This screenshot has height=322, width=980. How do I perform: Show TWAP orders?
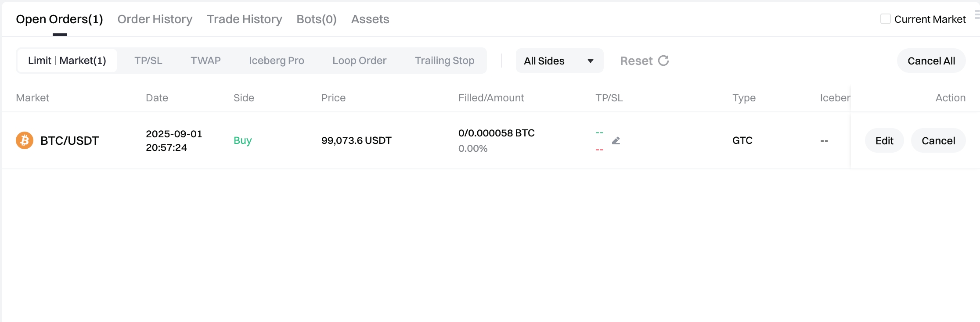205,61
